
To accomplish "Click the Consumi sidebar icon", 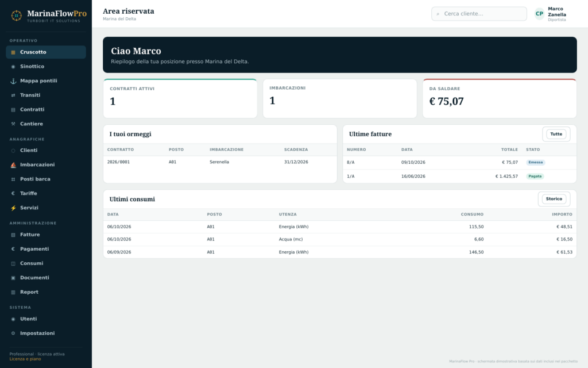I will [13, 263].
